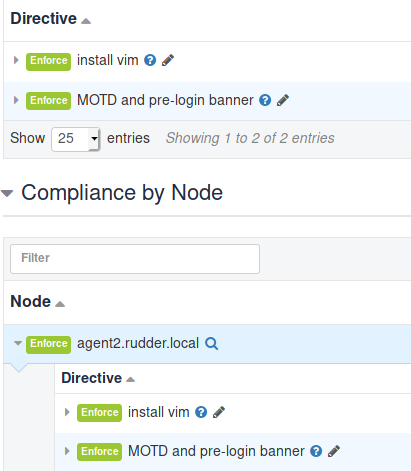
Task: Edit top install vim directive pencil icon
Action: [x=168, y=60]
